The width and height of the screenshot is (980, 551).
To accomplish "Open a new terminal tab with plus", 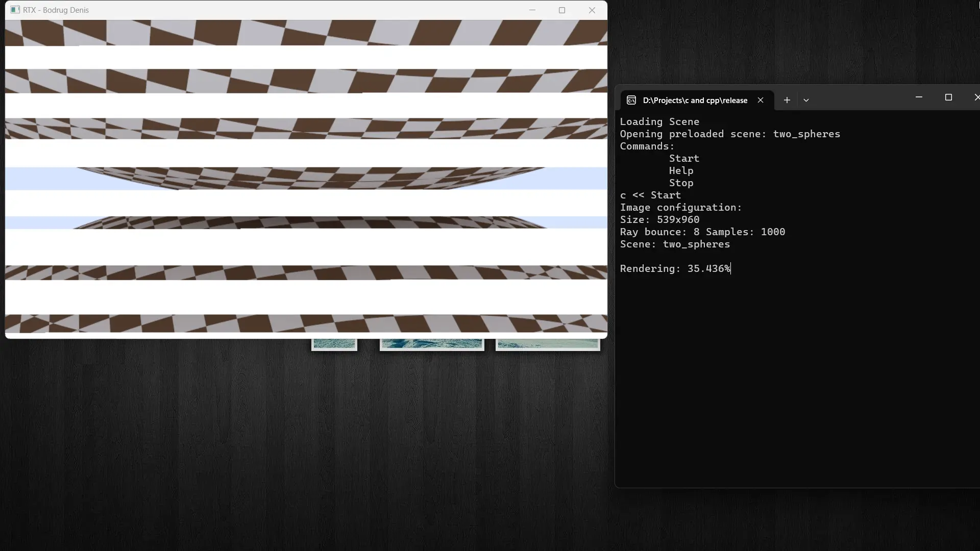I will [787, 100].
